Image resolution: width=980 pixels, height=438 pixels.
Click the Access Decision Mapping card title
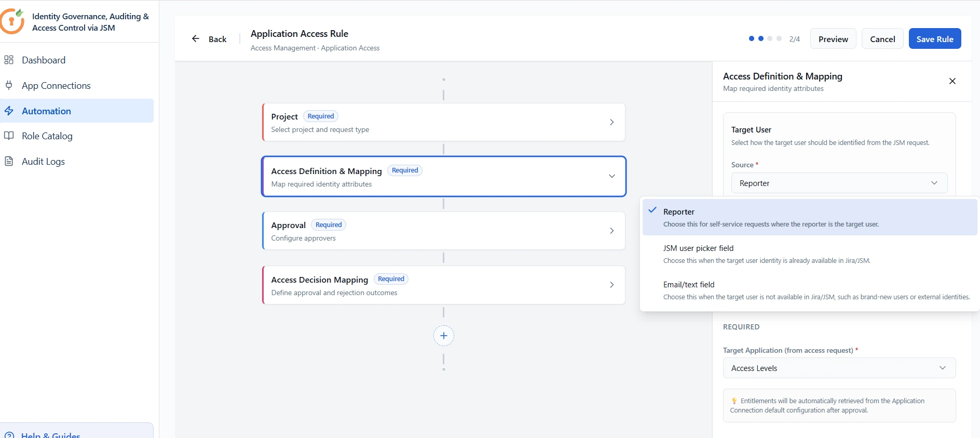(x=319, y=280)
